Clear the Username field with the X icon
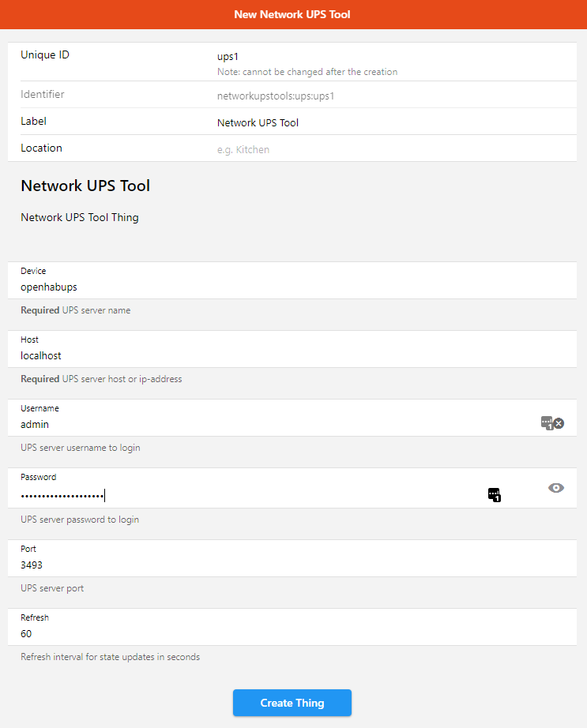The image size is (587, 728). pos(559,423)
